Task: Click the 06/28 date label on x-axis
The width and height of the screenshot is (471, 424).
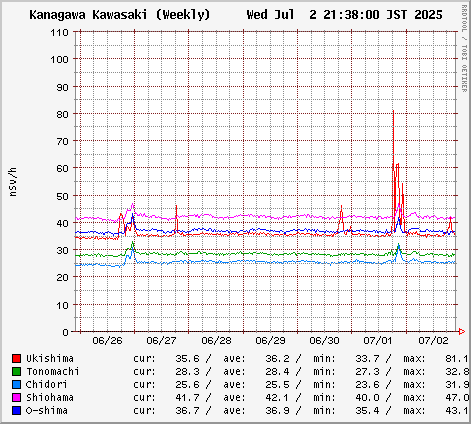Action: coord(216,340)
